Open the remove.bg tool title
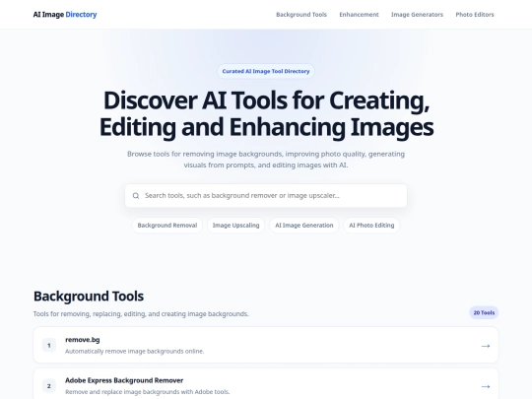This screenshot has width=532, height=399. 83,340
